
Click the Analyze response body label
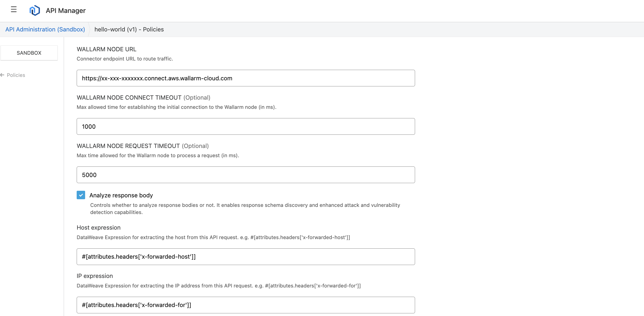[121, 195]
